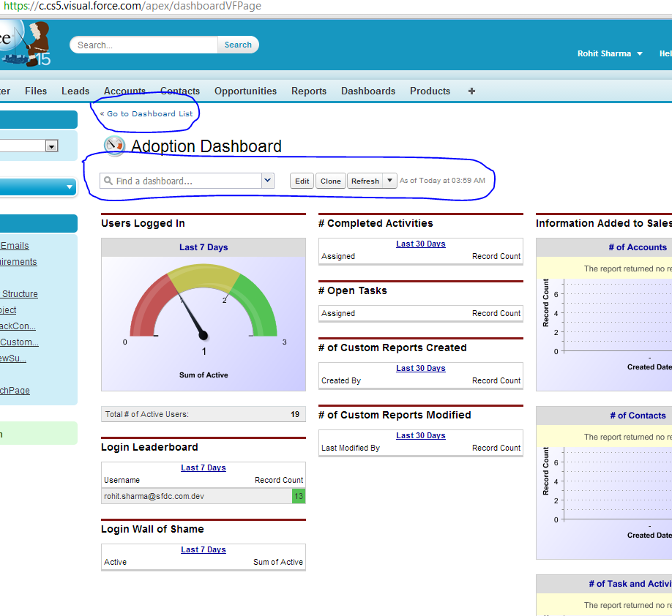Expand the Refresh button dropdown arrow
The width and height of the screenshot is (672, 616).
tap(390, 181)
